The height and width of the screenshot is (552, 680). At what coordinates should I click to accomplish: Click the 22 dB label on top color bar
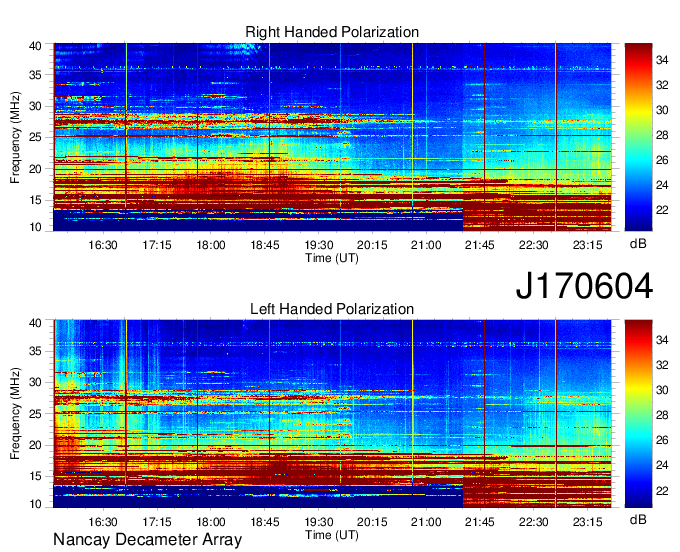662,210
